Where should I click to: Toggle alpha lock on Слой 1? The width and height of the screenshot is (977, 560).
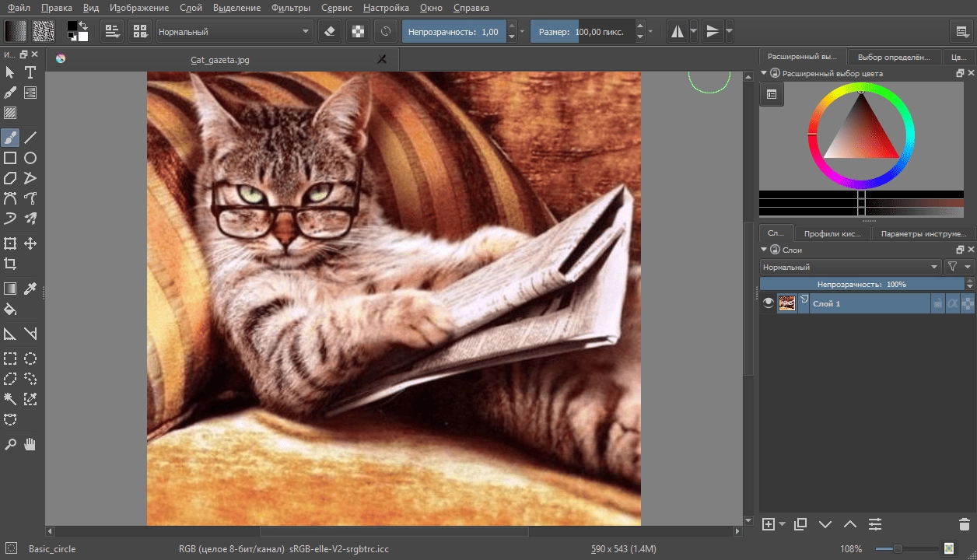[x=968, y=303]
